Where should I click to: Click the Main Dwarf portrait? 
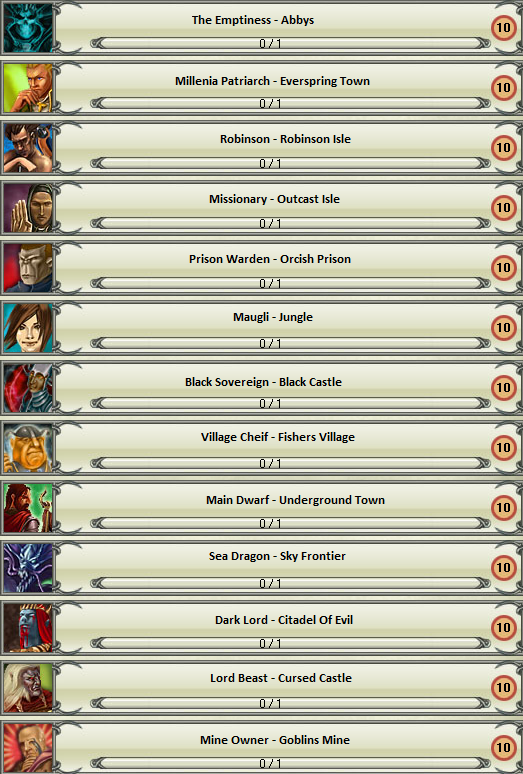click(28, 507)
